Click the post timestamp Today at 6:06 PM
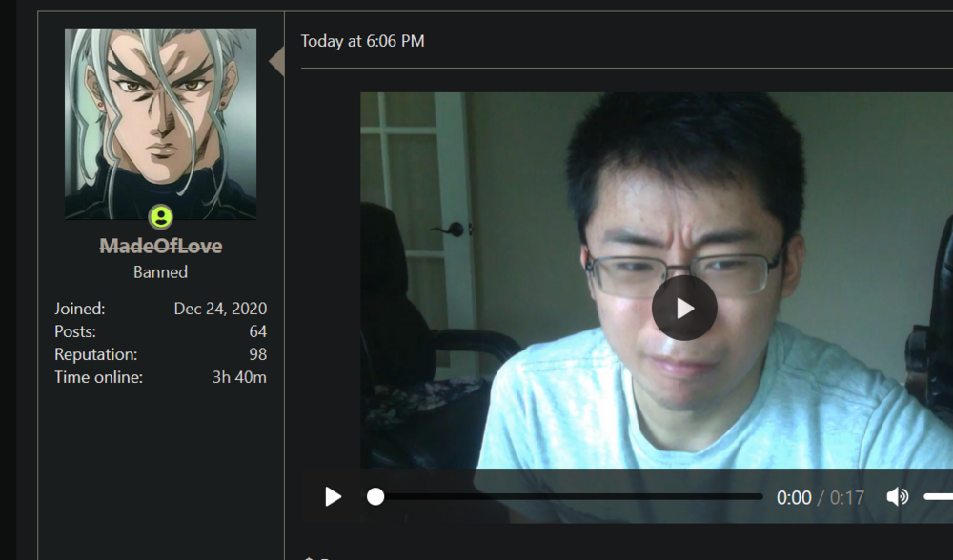The image size is (953, 560). pos(362,41)
